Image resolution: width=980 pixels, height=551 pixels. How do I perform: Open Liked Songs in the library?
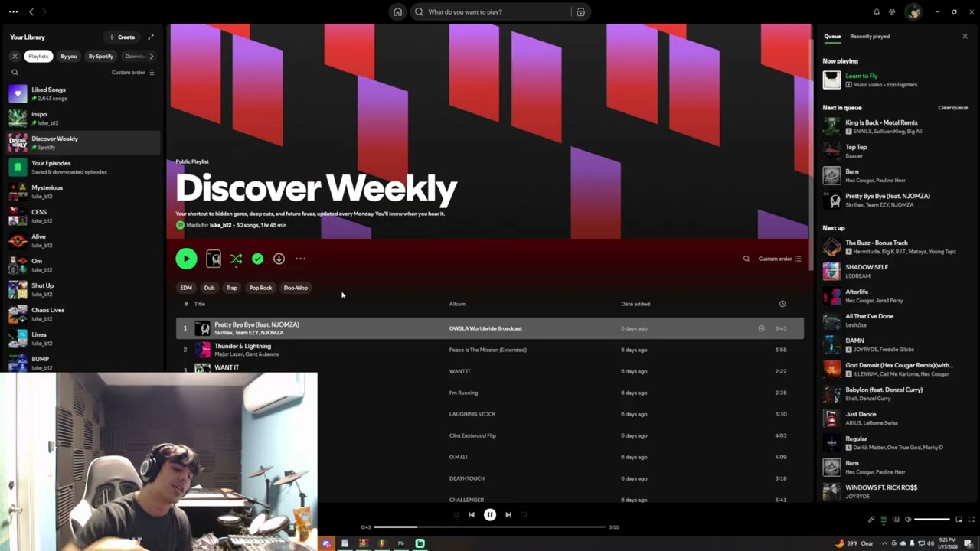tap(83, 93)
